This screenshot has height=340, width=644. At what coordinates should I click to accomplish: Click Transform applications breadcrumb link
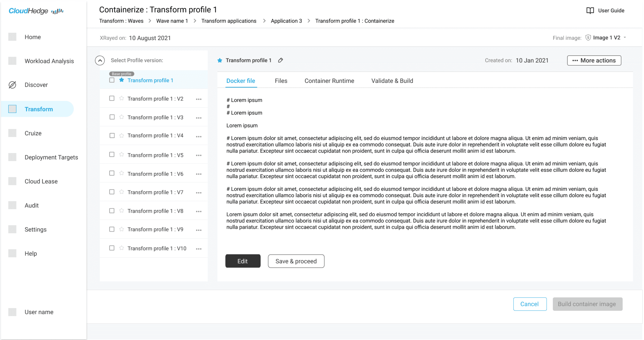[x=229, y=21]
